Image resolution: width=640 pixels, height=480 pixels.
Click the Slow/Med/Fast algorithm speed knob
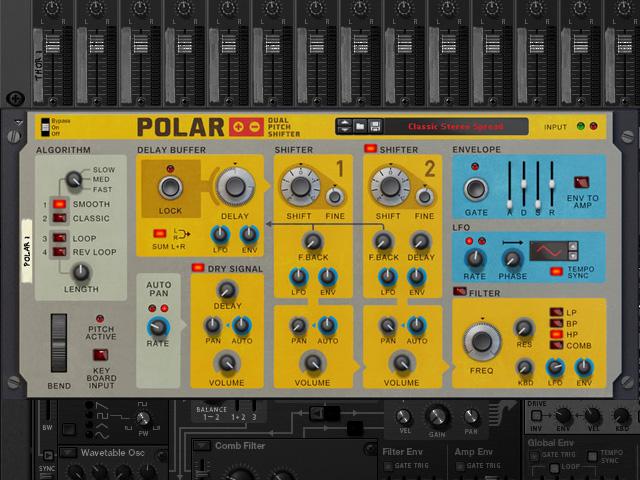click(x=74, y=180)
